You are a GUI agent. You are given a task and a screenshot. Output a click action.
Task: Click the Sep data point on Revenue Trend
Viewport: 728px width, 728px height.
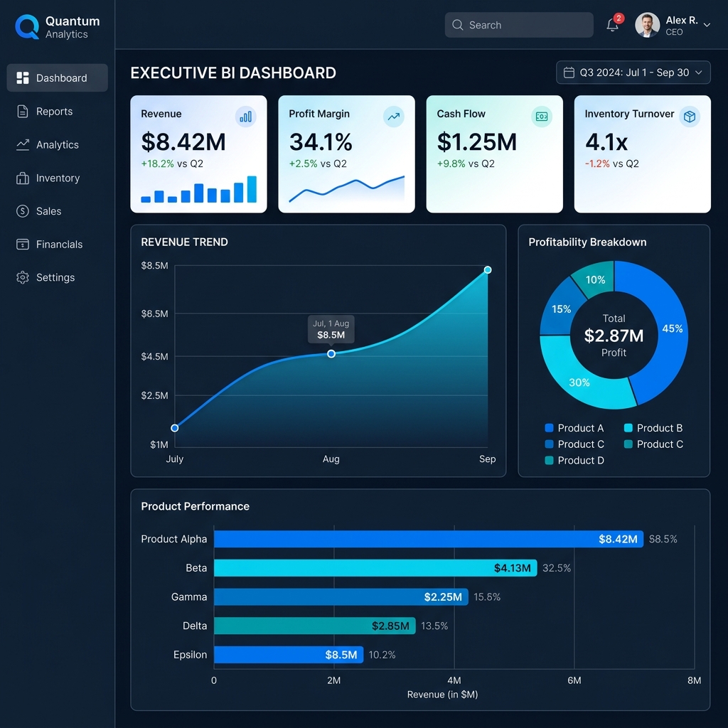488,269
